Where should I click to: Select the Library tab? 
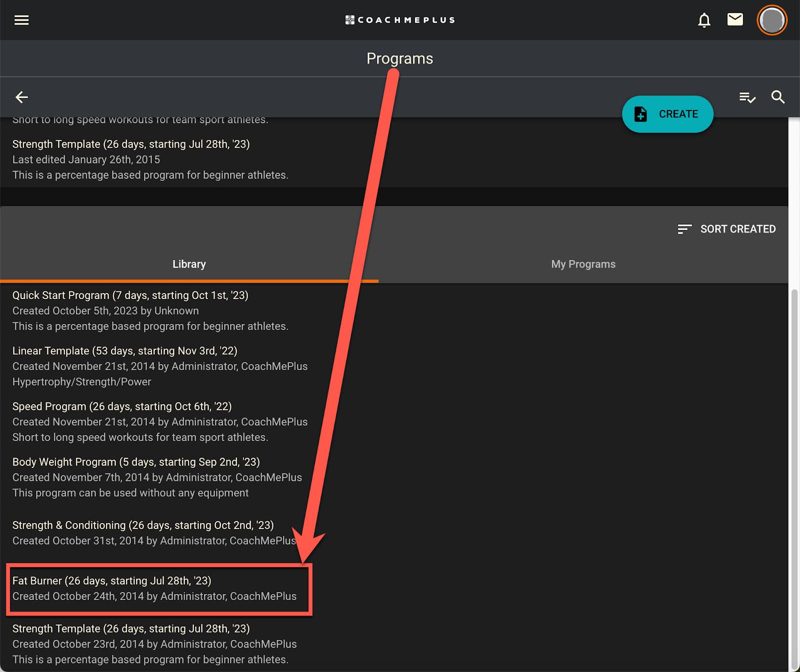pos(189,264)
